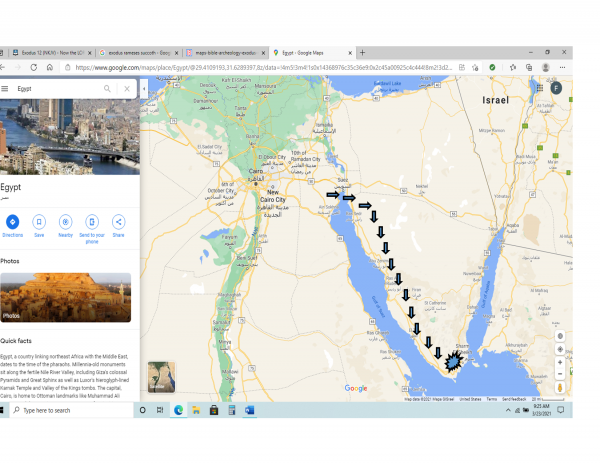Open File Explorer from taskbar
Screen dimensions: 600x464
click(x=196, y=410)
